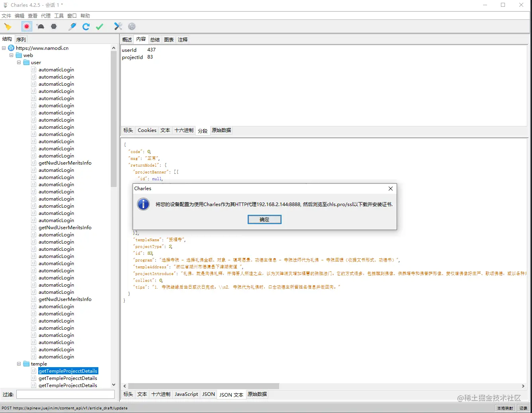Select the user folder in the tree
The image size is (532, 413).
pyautogui.click(x=36, y=63)
